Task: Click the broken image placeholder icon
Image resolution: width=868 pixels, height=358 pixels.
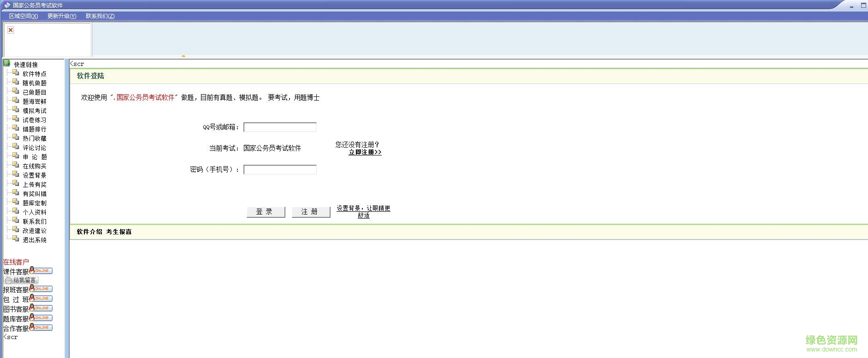Action: click(x=11, y=30)
